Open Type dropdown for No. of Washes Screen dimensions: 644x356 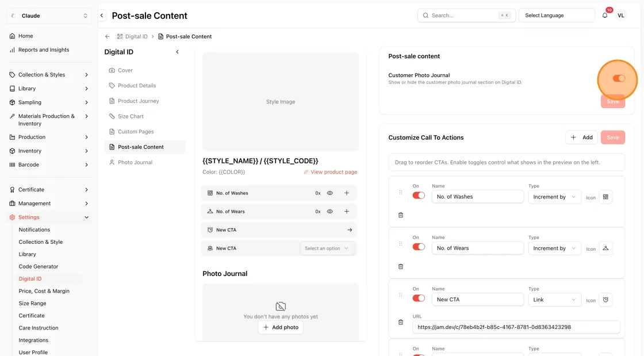pos(554,197)
